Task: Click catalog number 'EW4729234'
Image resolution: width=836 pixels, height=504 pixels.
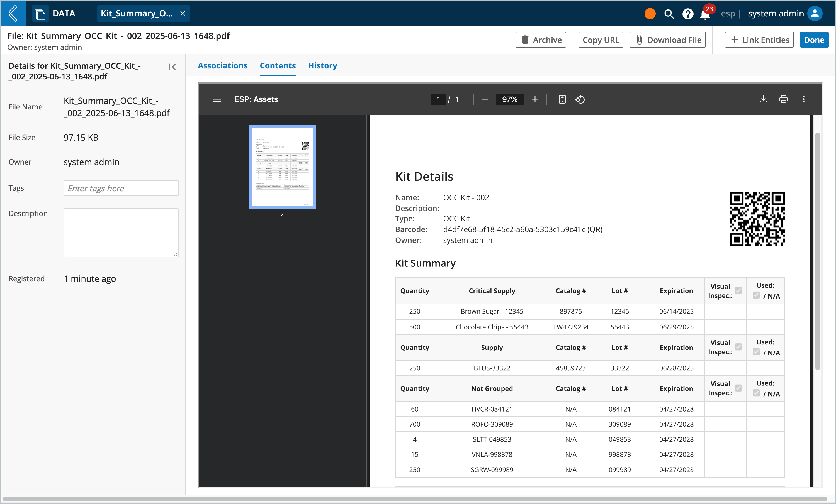Action: click(571, 327)
